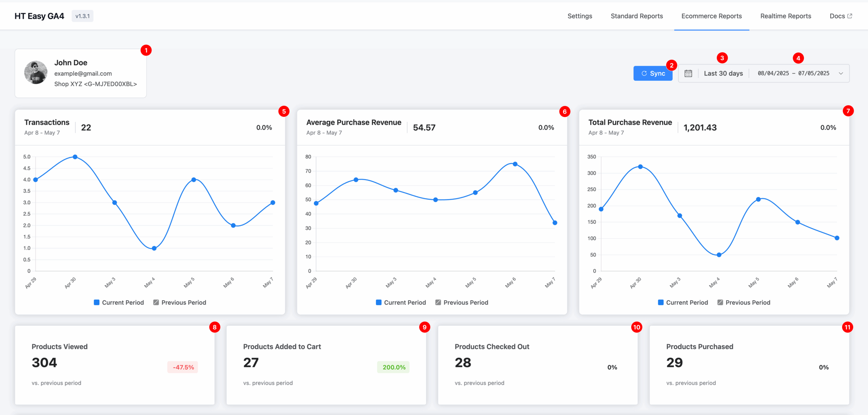Click the 200.0% change badge on Products Added to Cart
Viewport: 868px width, 415px height.
393,367
